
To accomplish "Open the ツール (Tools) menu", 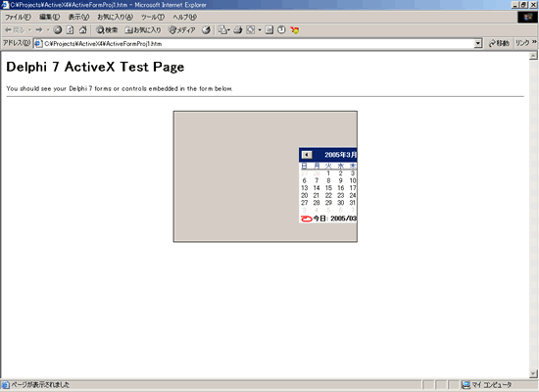I will point(153,18).
